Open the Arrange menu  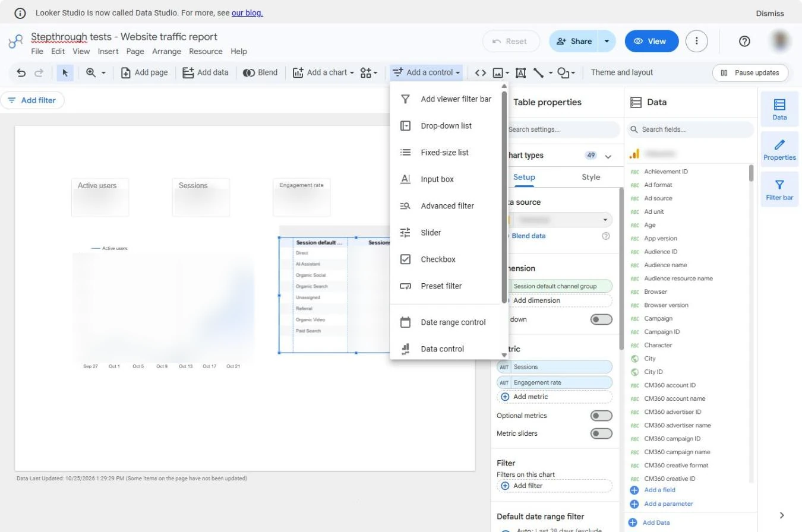(166, 52)
